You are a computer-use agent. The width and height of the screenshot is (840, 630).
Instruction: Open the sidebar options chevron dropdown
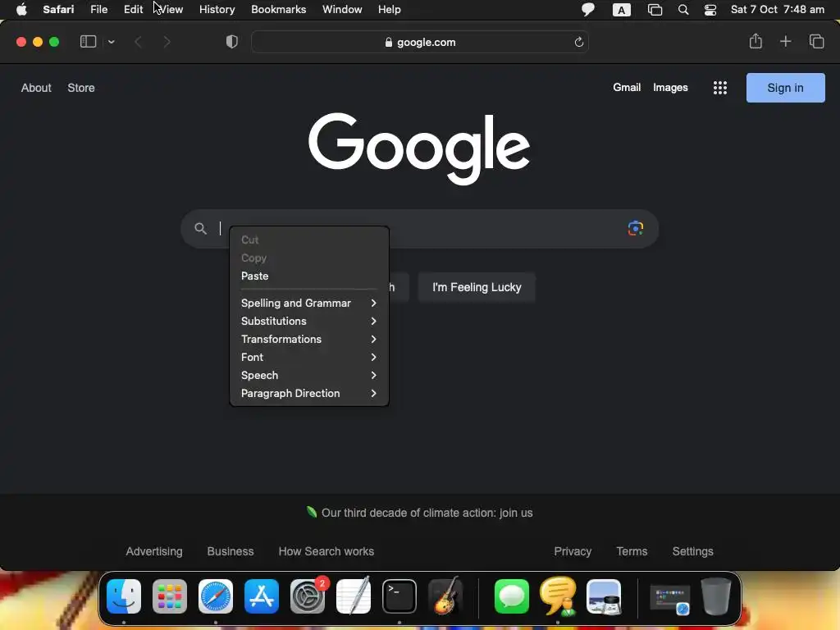tap(111, 42)
